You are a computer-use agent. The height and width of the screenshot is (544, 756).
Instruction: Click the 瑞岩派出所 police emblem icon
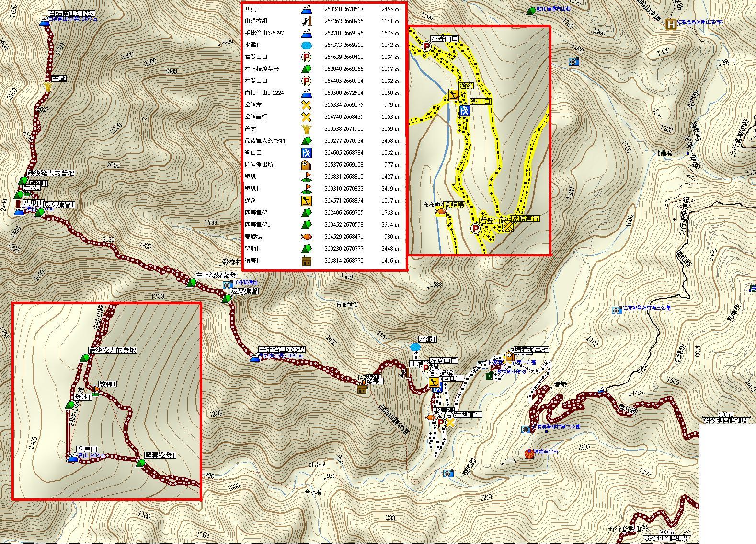pyautogui.click(x=529, y=453)
